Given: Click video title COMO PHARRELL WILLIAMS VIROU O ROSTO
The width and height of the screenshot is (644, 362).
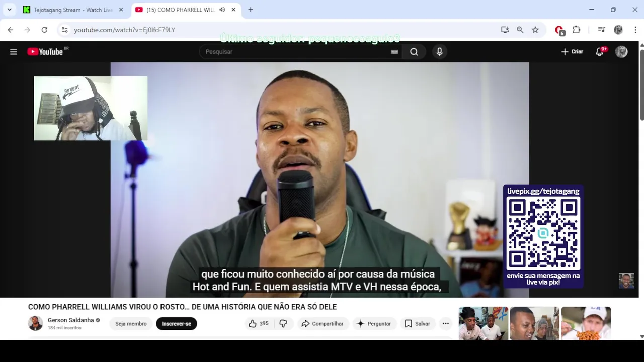Looking at the screenshot, I should [x=182, y=307].
